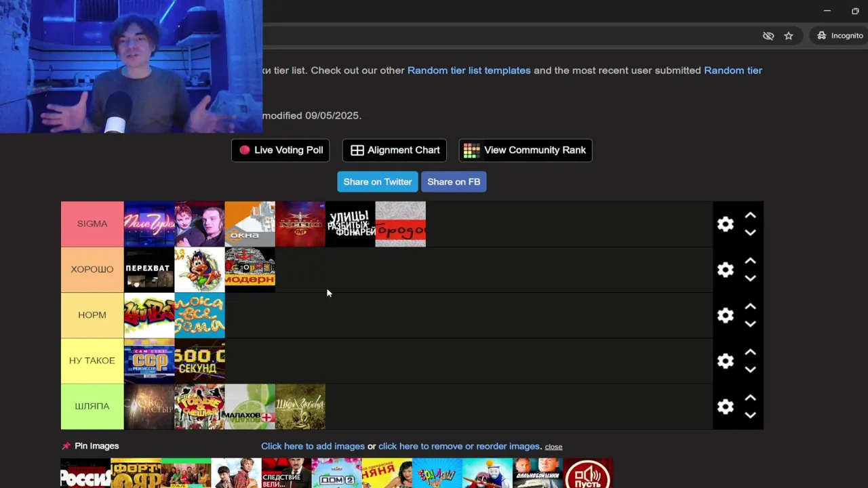This screenshot has height=488, width=868.
Task: Select the Пока все дома thumbnail
Action: [x=199, y=315]
